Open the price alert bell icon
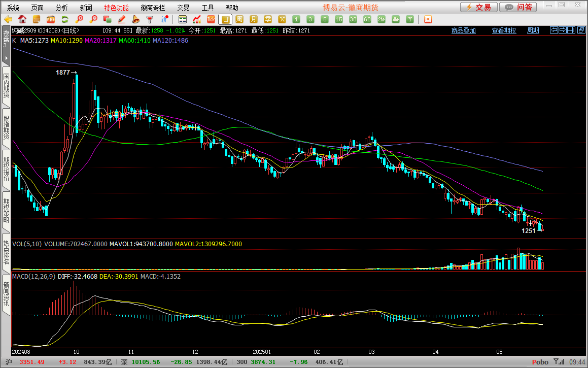This screenshot has height=368, width=588. point(136,19)
